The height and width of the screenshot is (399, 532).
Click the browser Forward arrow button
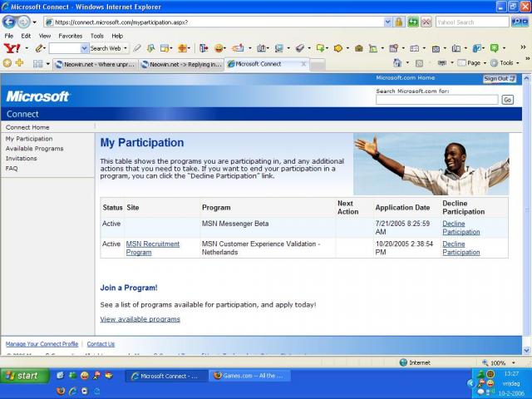(23, 22)
